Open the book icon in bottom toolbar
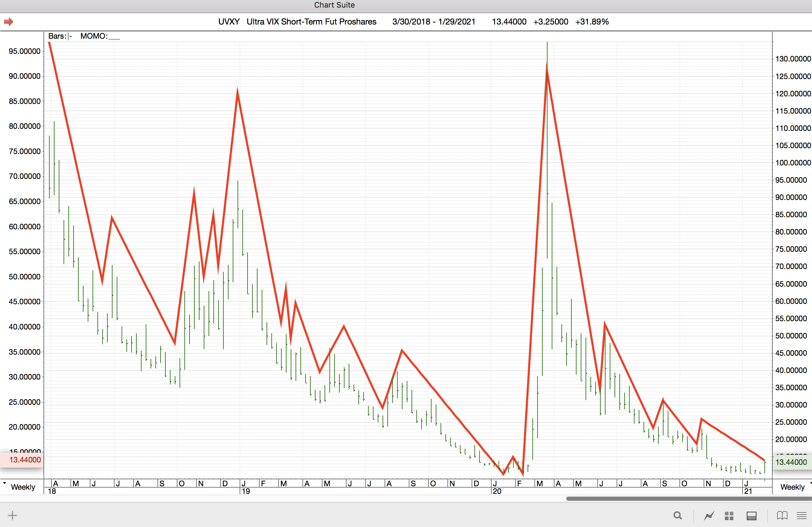The image size is (812, 527). click(782, 516)
